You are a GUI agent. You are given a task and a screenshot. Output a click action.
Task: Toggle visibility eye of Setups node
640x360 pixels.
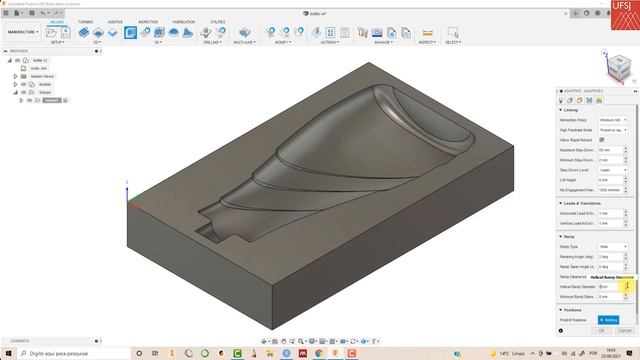tap(24, 92)
